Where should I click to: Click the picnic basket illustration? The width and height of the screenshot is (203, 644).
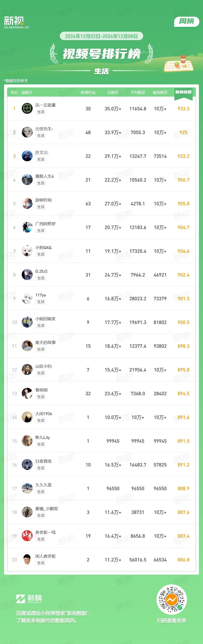coord(179,64)
